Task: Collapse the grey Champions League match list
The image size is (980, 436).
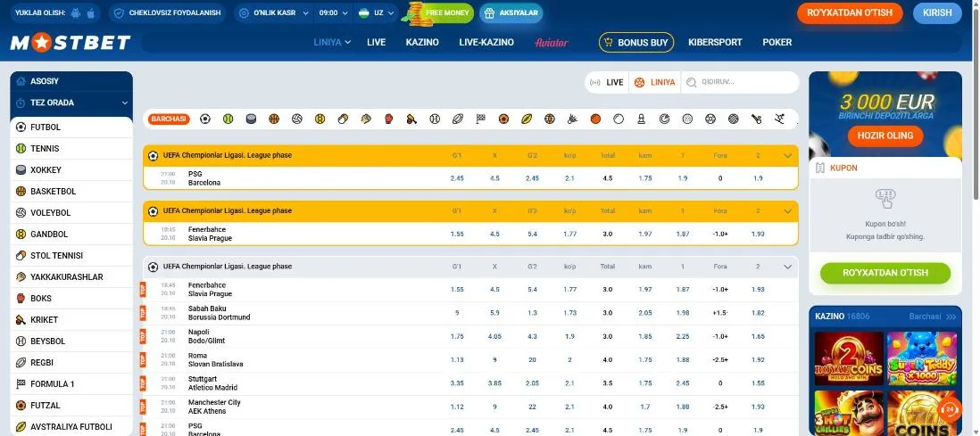Action: pyautogui.click(x=787, y=267)
